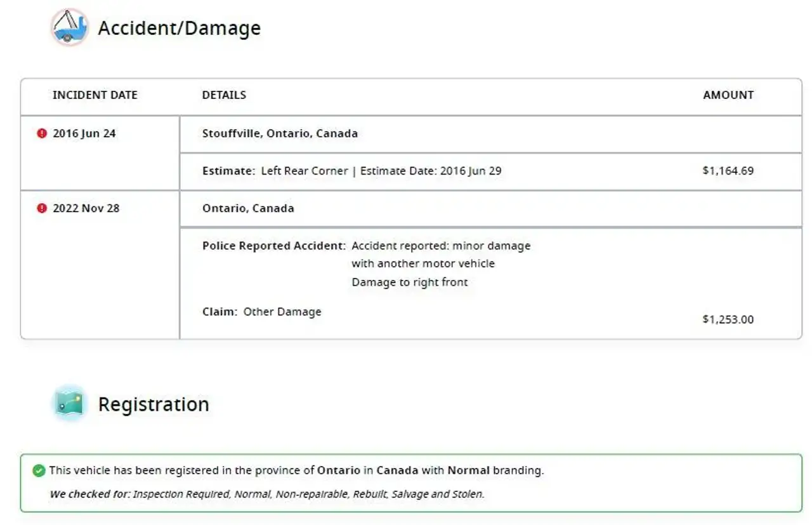Click the 'We checked for' branding list
This screenshot has height=525, width=812.
click(x=267, y=494)
